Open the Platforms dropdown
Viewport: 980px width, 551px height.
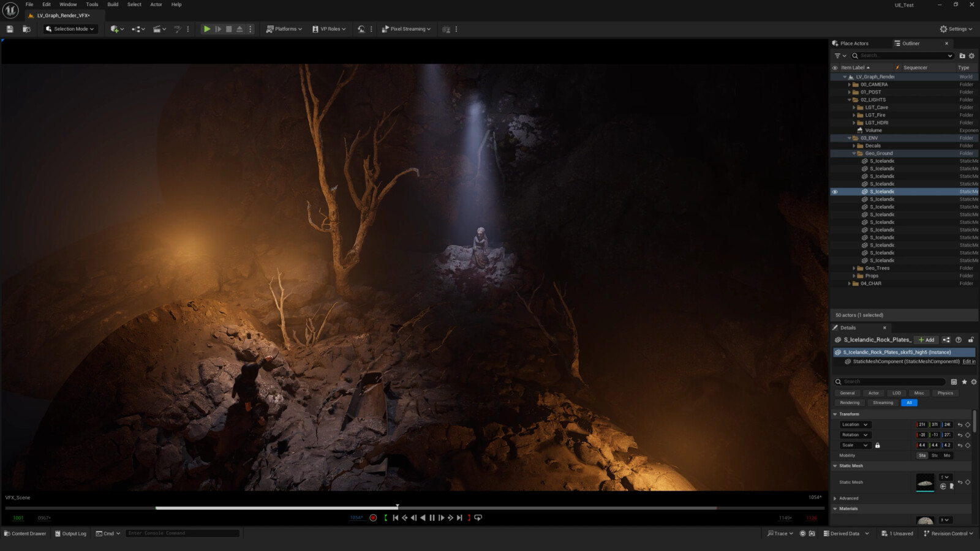coord(284,29)
